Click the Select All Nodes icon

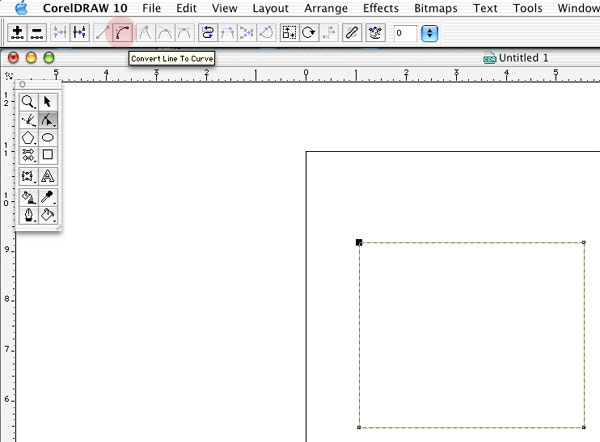[x=375, y=33]
